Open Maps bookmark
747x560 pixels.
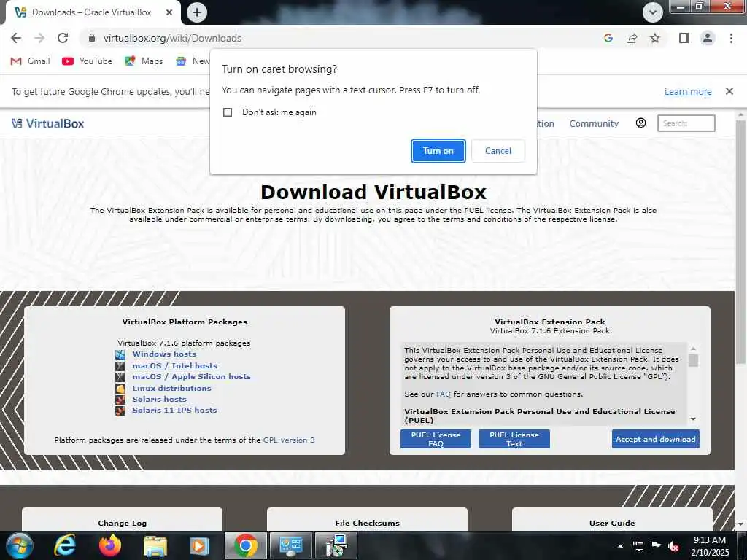click(144, 61)
